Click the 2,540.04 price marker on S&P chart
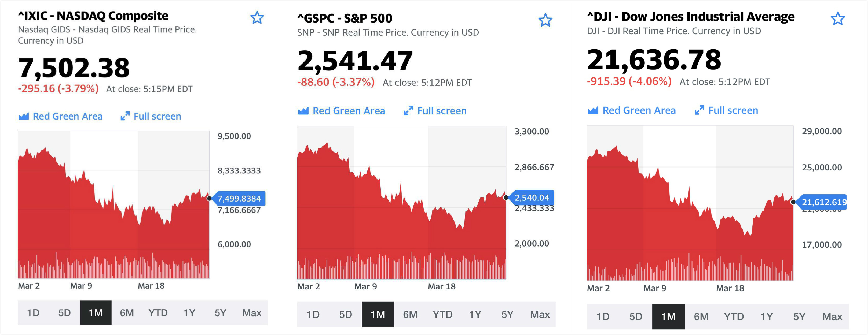This screenshot has width=868, height=335. point(531,198)
